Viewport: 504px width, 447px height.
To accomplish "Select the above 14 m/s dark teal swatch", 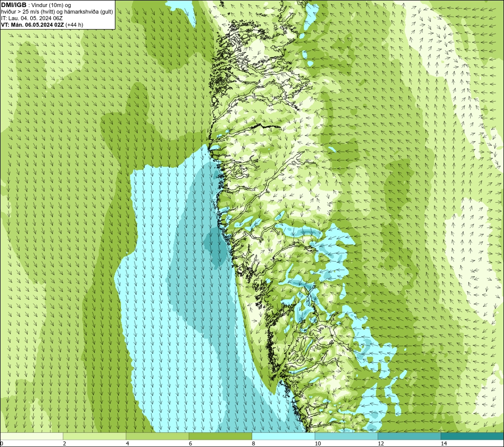I will [473, 436].
